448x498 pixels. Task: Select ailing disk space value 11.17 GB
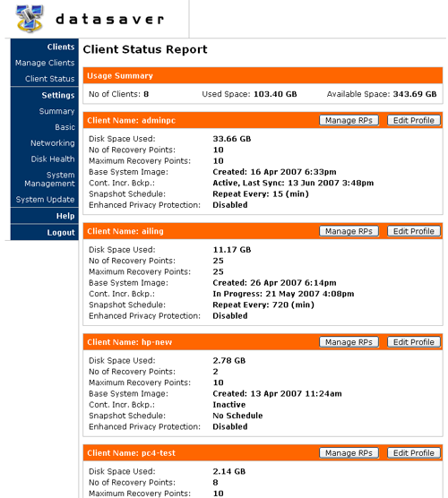[x=232, y=250]
